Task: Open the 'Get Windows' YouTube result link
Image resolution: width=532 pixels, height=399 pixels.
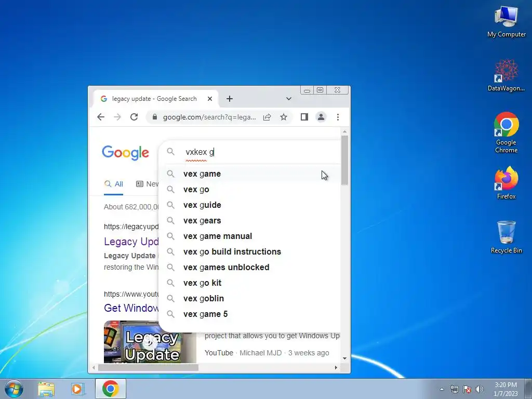Action: 131,308
